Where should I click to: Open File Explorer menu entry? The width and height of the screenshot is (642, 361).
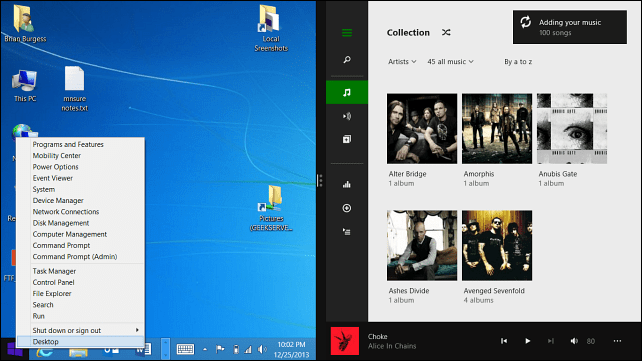coord(80,293)
